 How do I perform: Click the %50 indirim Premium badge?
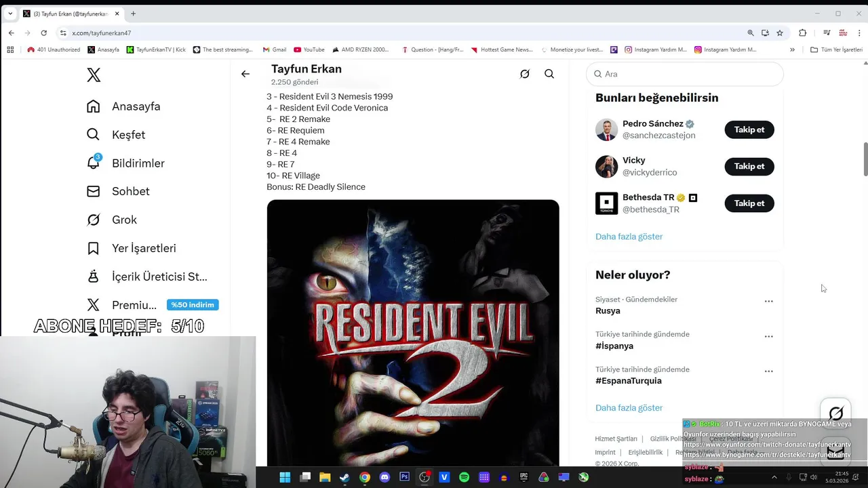193,305
